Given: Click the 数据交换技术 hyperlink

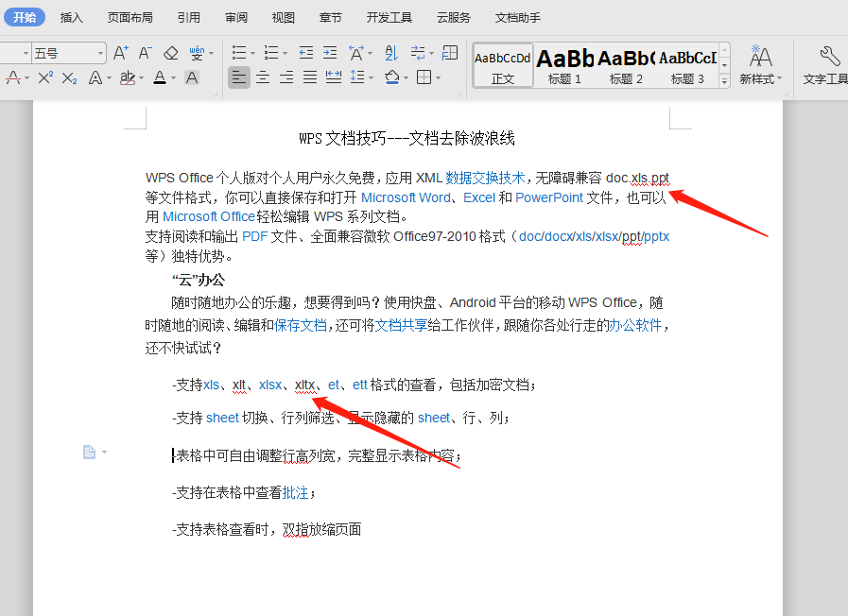Looking at the screenshot, I should pos(485,178).
